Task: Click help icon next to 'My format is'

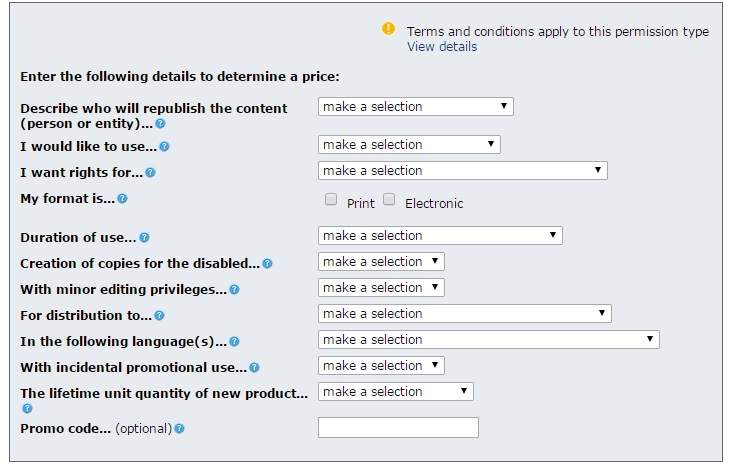Action: point(122,199)
